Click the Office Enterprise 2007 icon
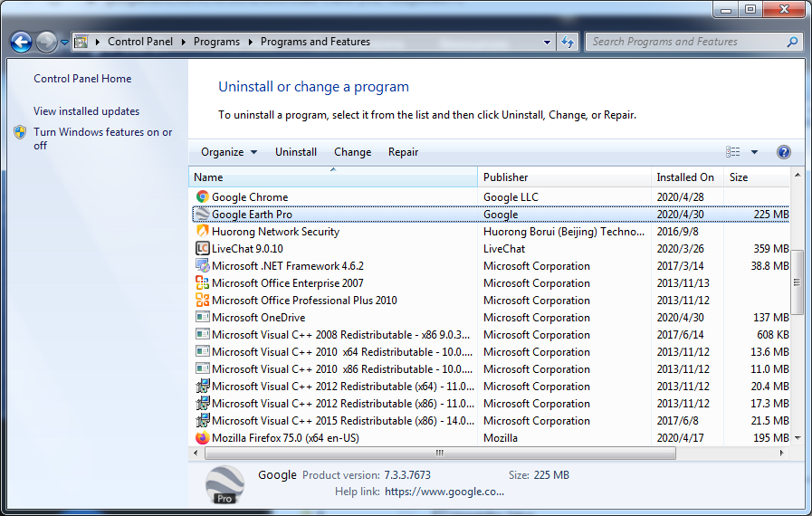 [203, 282]
